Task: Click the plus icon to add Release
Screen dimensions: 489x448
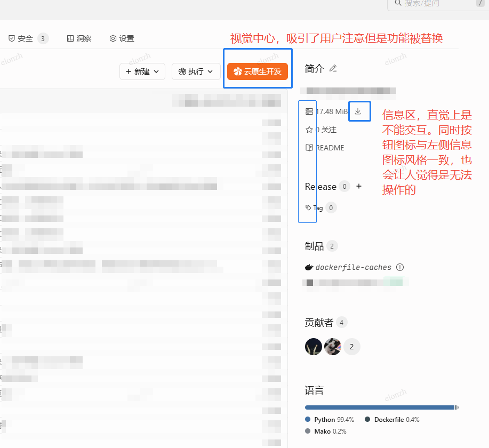Action: coord(359,186)
